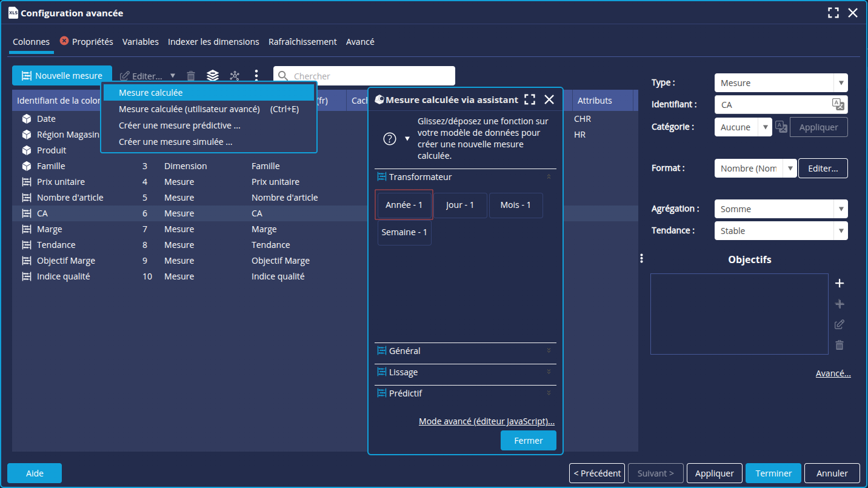Click the Fermer button

(x=528, y=441)
